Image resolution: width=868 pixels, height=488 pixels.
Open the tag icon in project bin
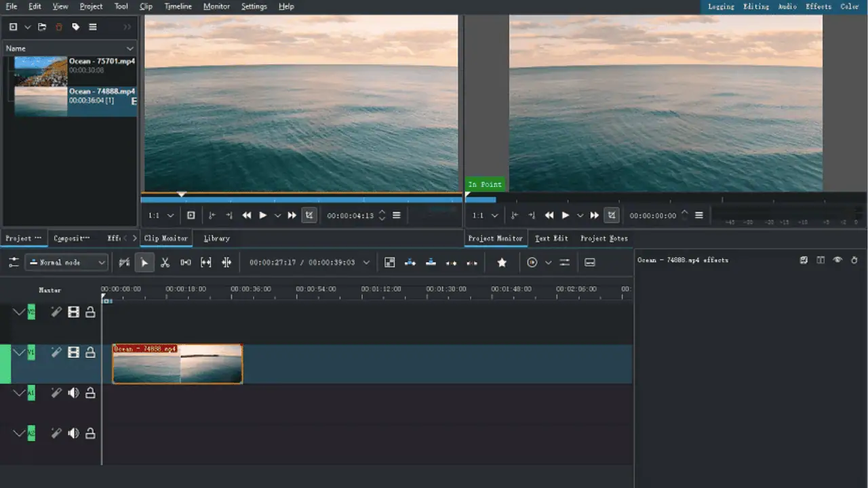click(76, 27)
